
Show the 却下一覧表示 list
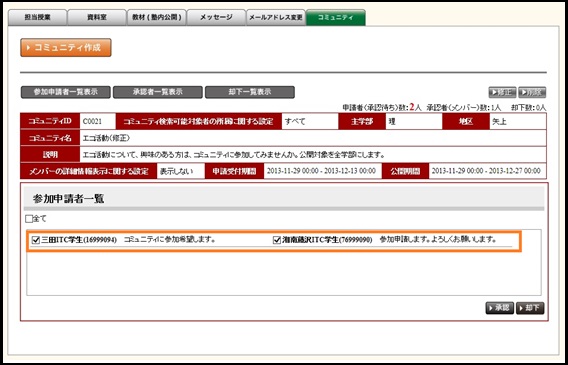point(250,92)
